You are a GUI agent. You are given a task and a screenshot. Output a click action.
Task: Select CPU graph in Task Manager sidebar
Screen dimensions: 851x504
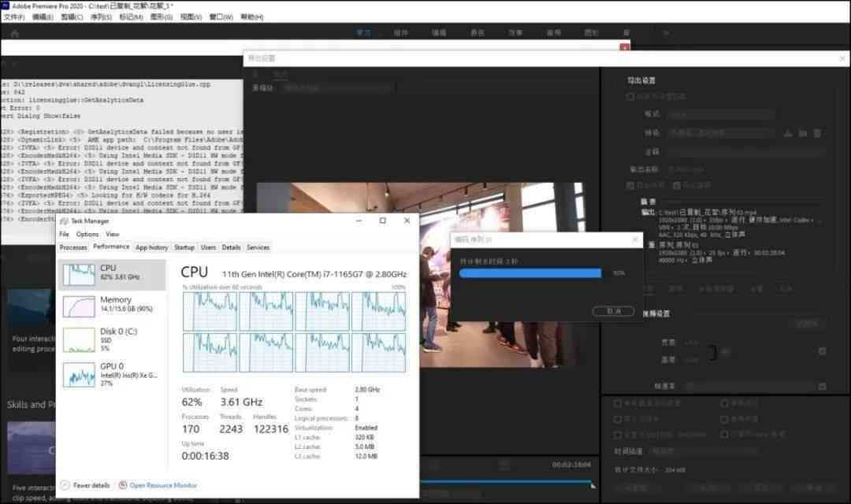coord(111,274)
